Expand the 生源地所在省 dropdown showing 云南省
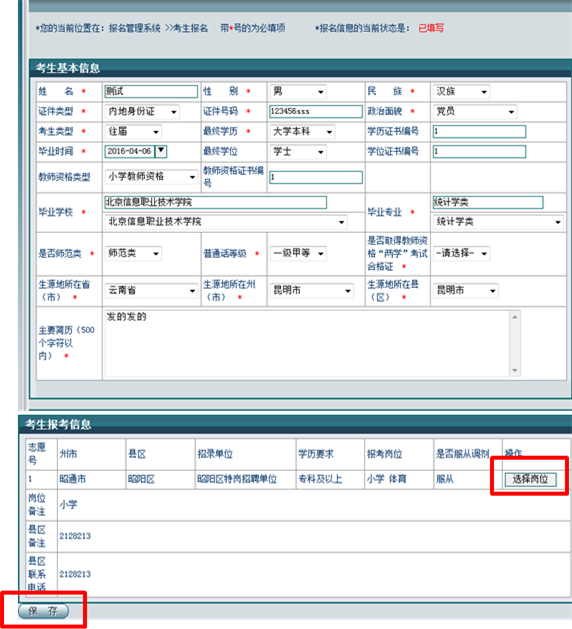 151,290
